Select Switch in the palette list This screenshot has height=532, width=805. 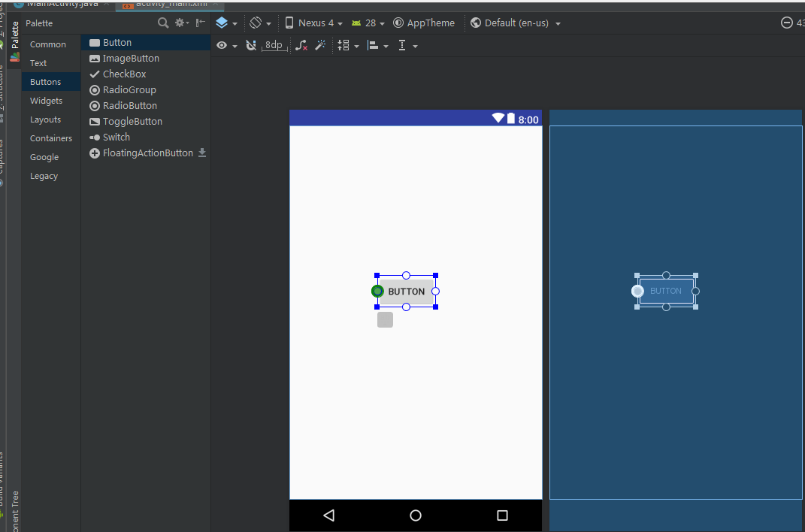[146, 138]
